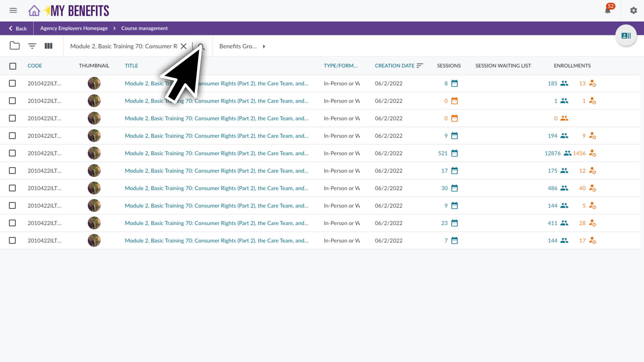Go to Agency Employers Homepage breadcrumb
This screenshot has height=362, width=644.
pos(74,28)
